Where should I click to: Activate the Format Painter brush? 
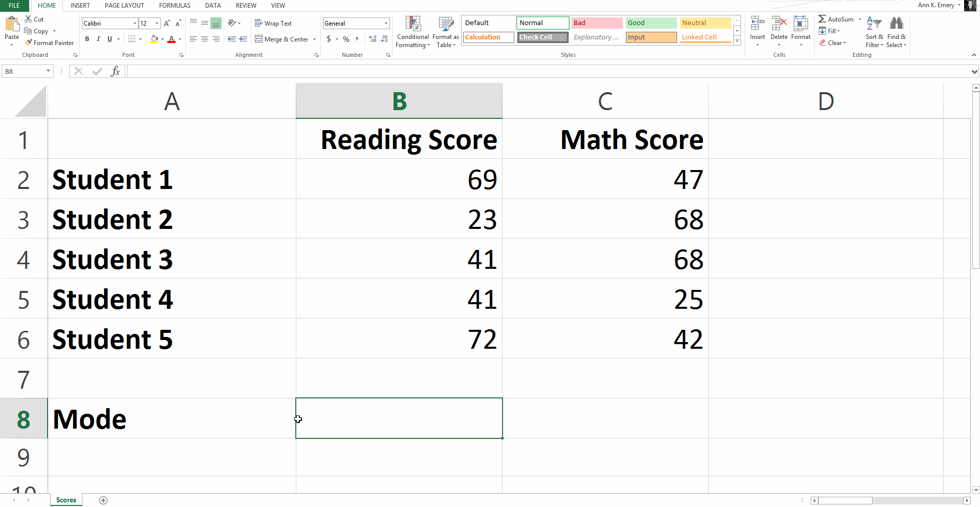click(28, 43)
